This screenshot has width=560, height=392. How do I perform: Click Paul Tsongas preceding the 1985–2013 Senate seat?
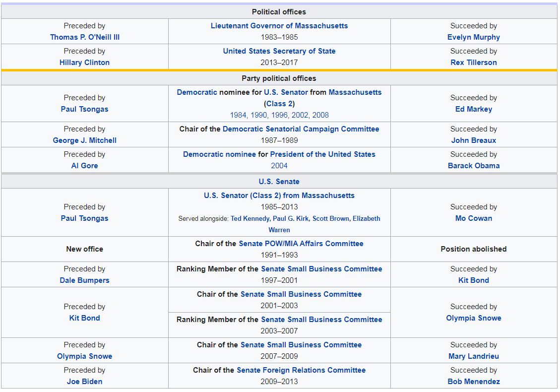point(85,218)
